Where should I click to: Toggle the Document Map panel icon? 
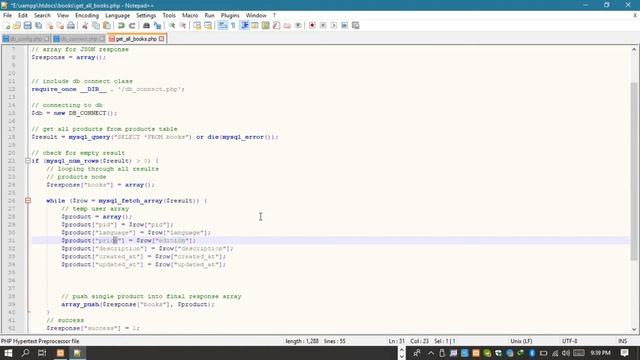click(266, 25)
